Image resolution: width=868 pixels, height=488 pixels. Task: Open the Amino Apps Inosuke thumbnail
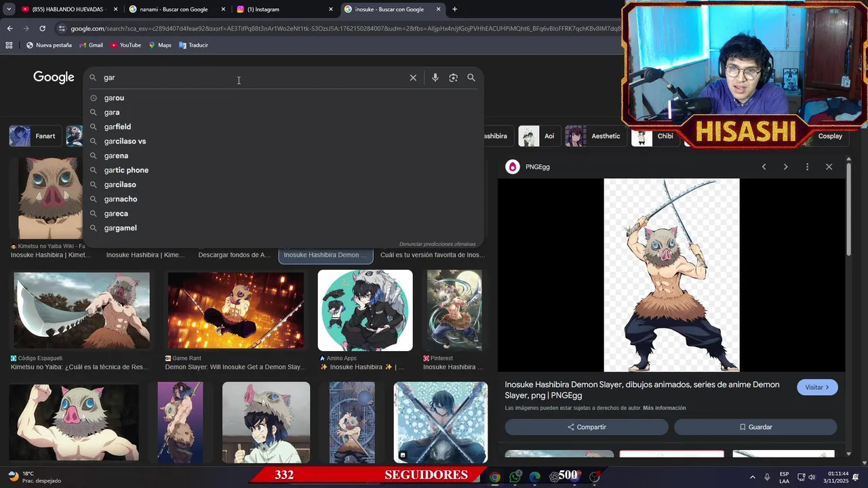tap(365, 310)
